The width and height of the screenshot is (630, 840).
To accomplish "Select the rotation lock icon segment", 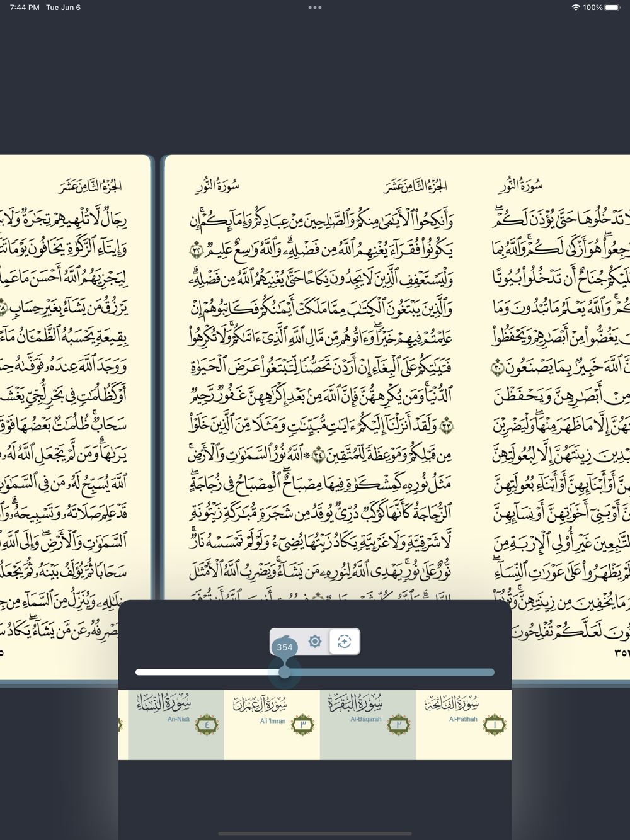I will pos(345,641).
